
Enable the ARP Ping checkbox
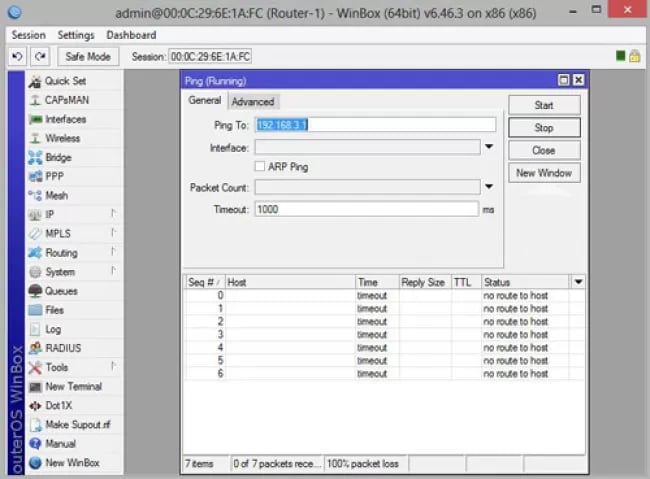pyautogui.click(x=260, y=167)
